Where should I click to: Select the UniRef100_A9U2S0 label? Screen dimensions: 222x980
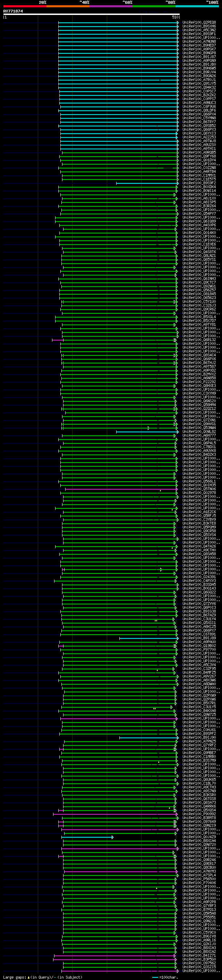[x=199, y=145]
